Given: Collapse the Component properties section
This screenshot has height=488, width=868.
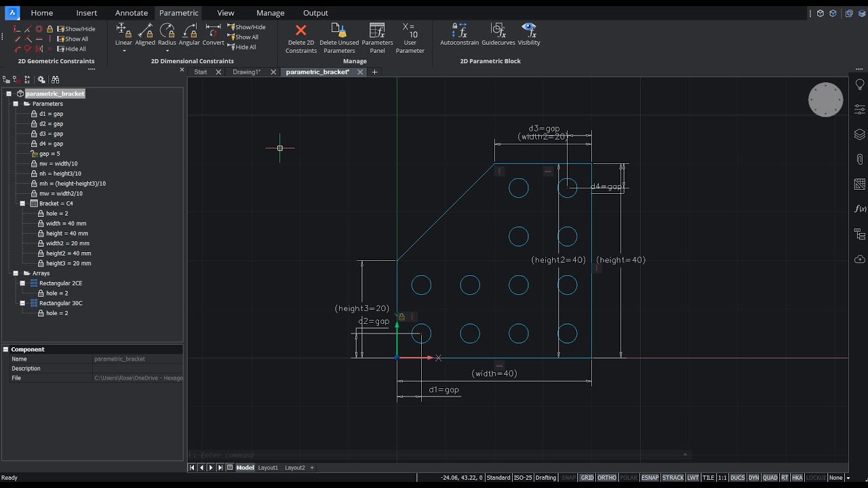Looking at the screenshot, I should pos(5,350).
